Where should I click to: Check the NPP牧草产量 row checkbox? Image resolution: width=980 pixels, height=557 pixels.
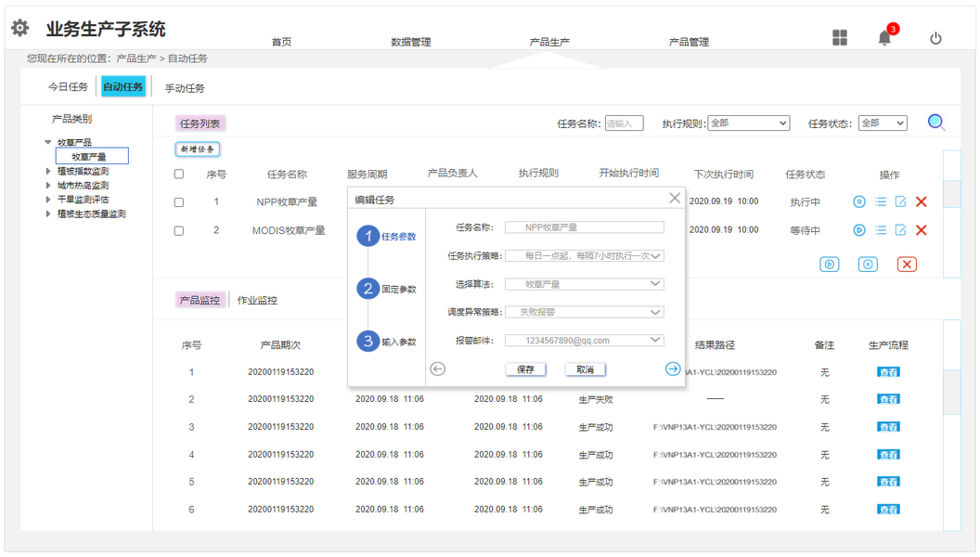[179, 202]
